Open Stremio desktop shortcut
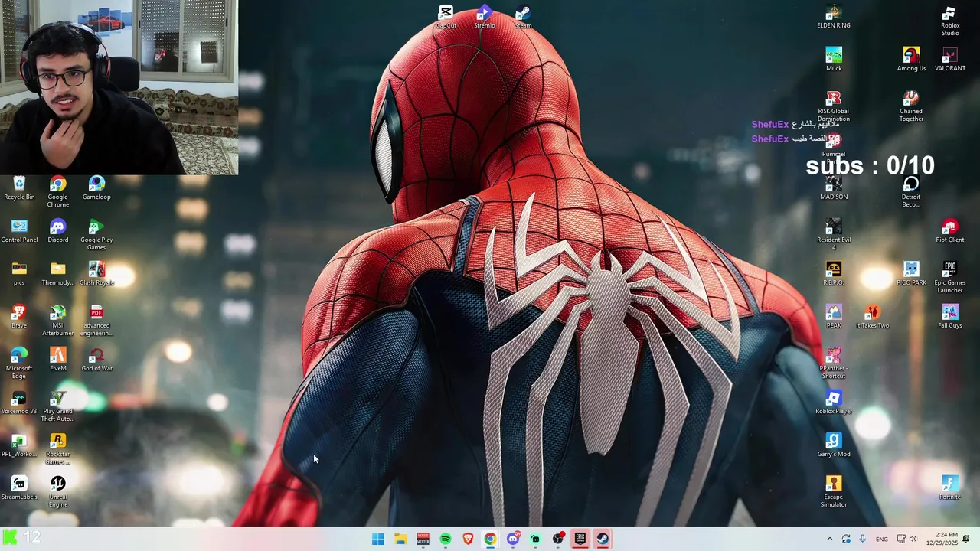Image resolution: width=980 pixels, height=551 pixels. [484, 17]
